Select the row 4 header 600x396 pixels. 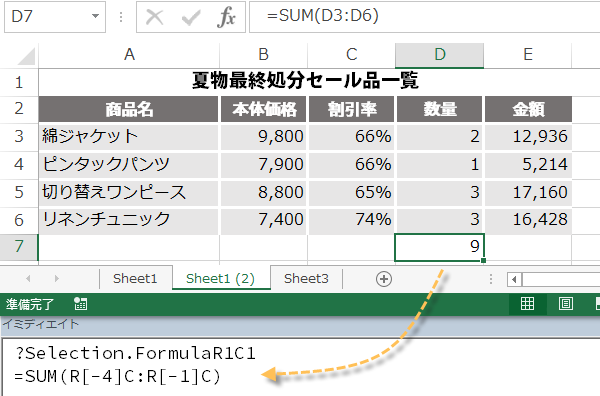pos(19,165)
